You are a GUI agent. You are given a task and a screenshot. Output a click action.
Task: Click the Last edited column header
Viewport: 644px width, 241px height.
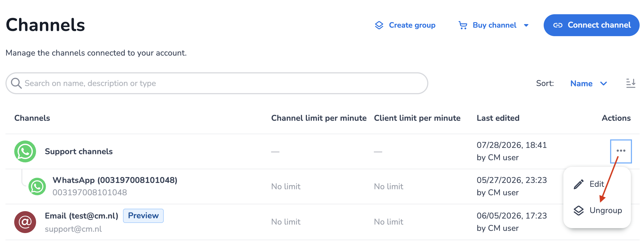(x=498, y=118)
